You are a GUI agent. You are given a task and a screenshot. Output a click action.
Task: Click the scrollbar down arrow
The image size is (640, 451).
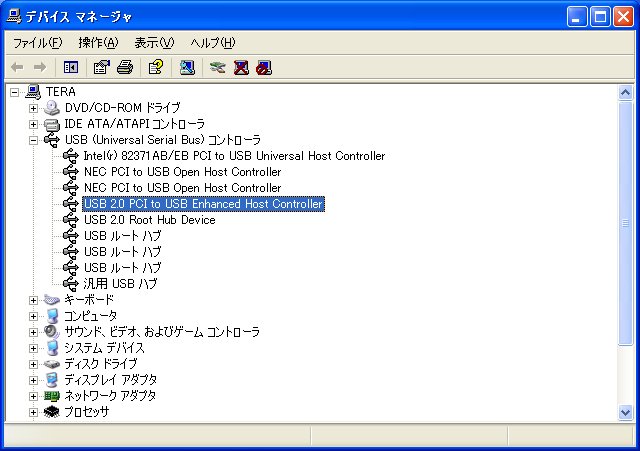625,413
